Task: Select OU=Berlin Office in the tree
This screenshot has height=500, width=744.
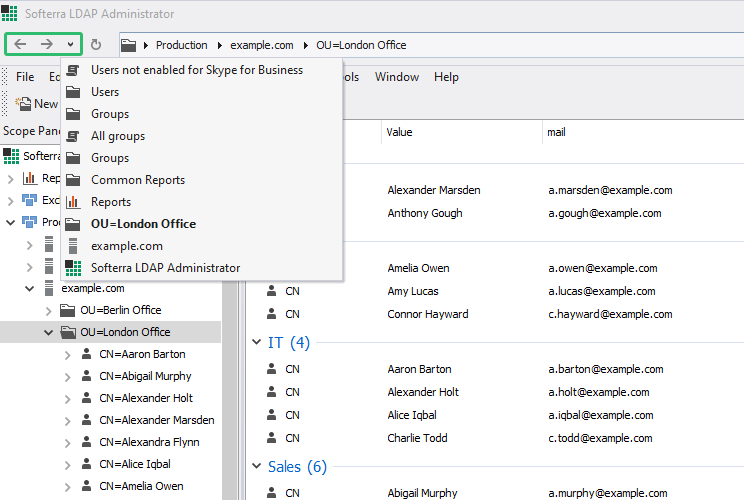Action: pyautogui.click(x=121, y=310)
